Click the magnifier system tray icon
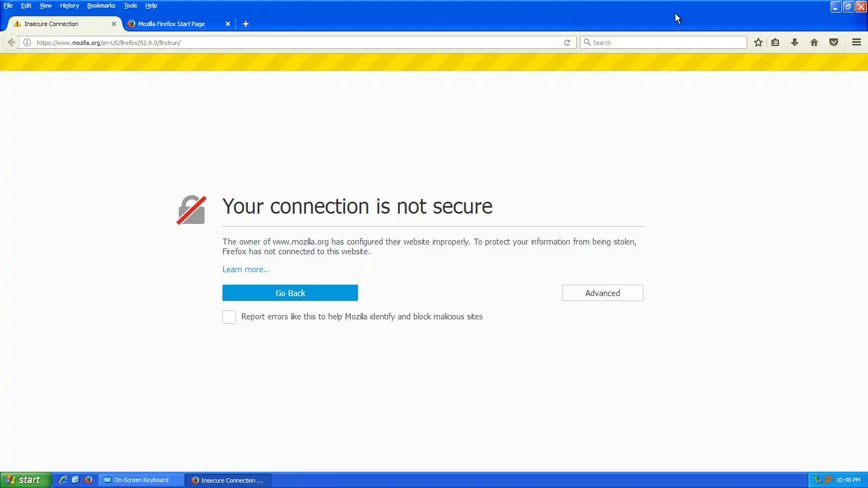 click(x=828, y=480)
